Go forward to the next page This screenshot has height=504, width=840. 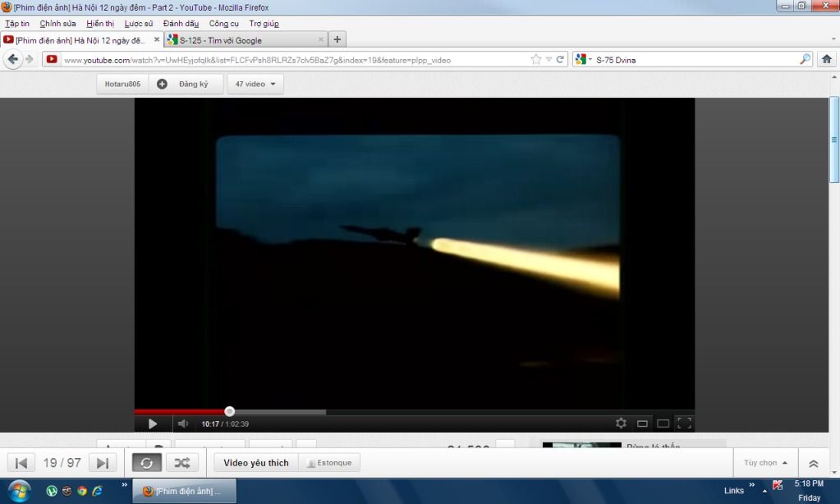tap(30, 59)
